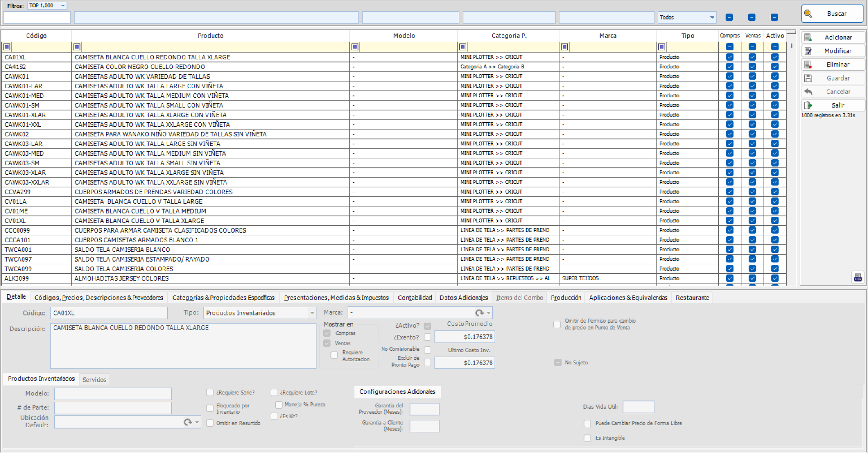Check the ¿Es Kit? option
This screenshot has height=453, width=868.
pyautogui.click(x=274, y=416)
